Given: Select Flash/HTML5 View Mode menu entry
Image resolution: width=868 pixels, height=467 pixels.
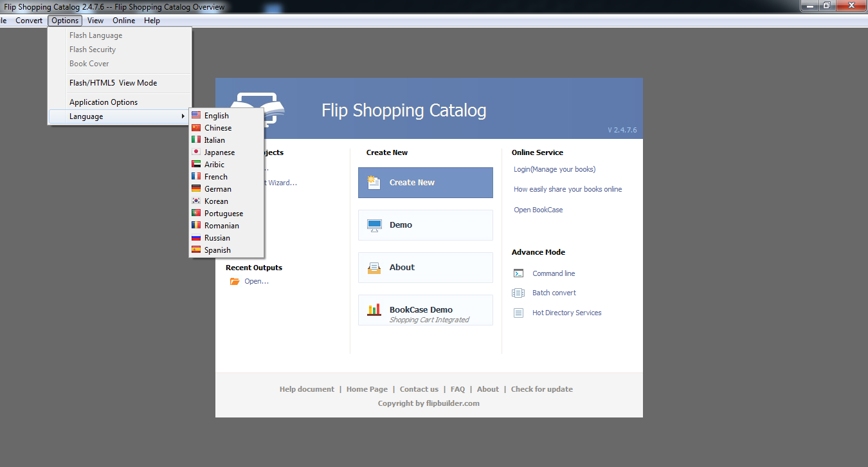Looking at the screenshot, I should tap(120, 83).
